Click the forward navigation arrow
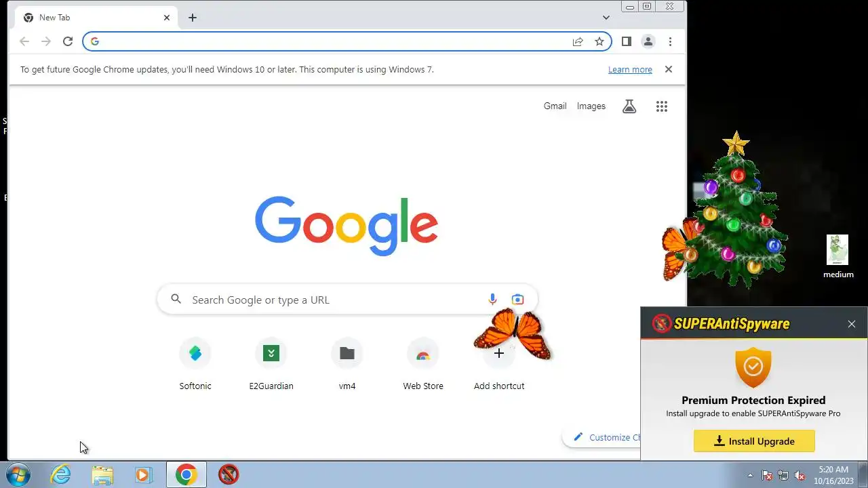This screenshot has height=488, width=868. point(46,41)
